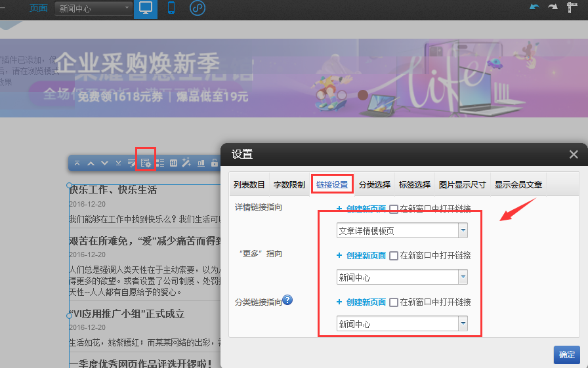Screen dimensions: 588x368
Task: Click the magic wand icon in widget toolbar
Action: (x=186, y=163)
